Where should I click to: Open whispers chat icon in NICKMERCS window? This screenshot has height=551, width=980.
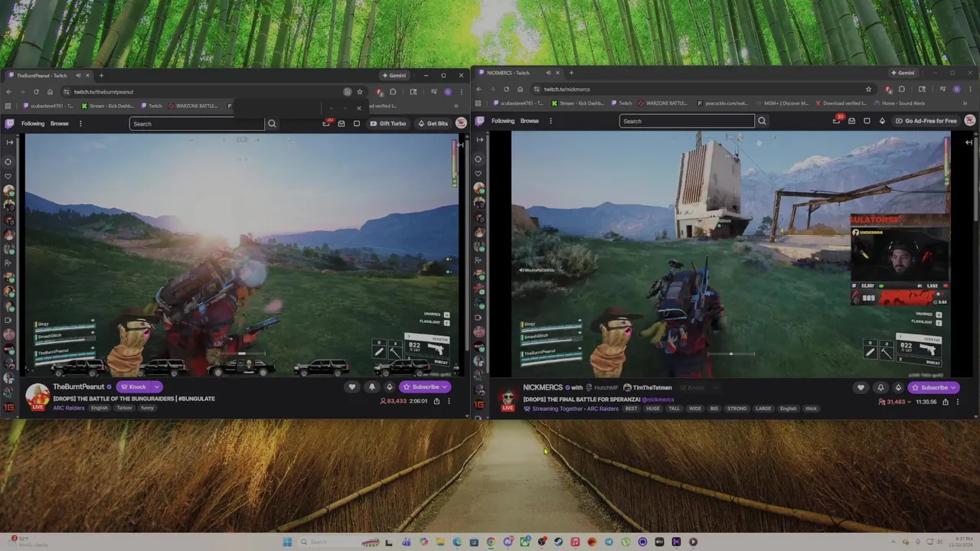coord(867,121)
